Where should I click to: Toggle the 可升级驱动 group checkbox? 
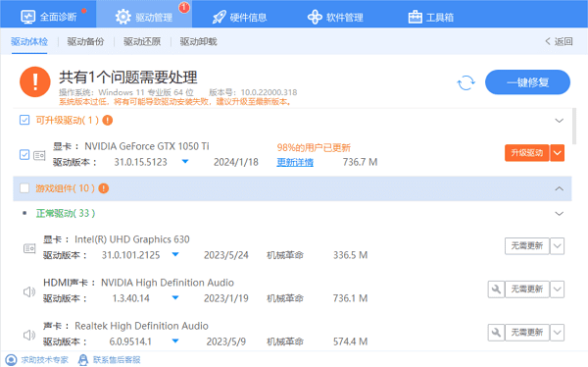point(24,120)
